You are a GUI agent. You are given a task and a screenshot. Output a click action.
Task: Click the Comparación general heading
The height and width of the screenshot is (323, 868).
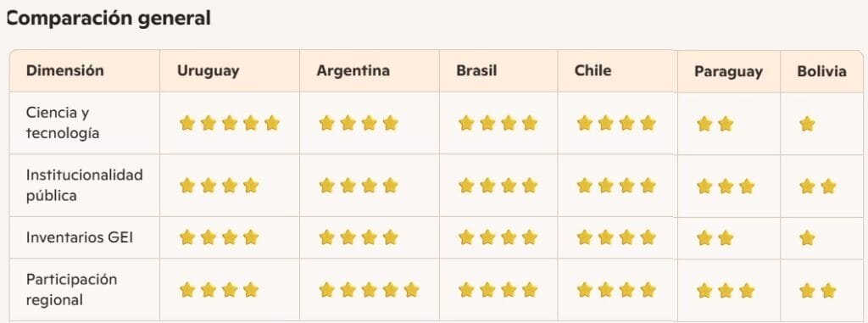108,19
